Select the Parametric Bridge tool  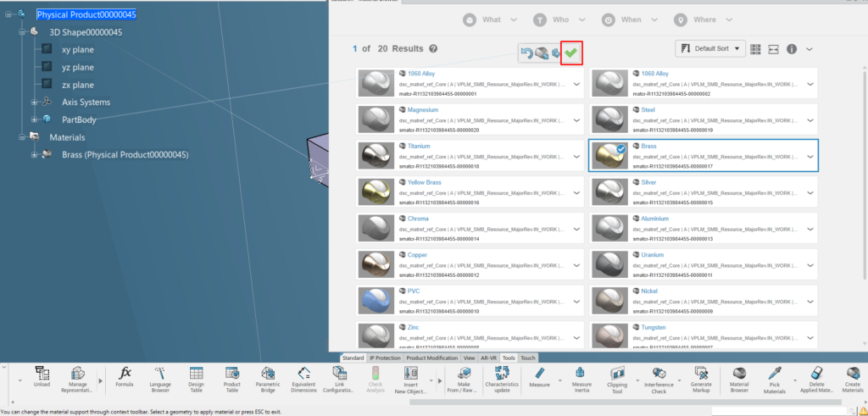268,379
